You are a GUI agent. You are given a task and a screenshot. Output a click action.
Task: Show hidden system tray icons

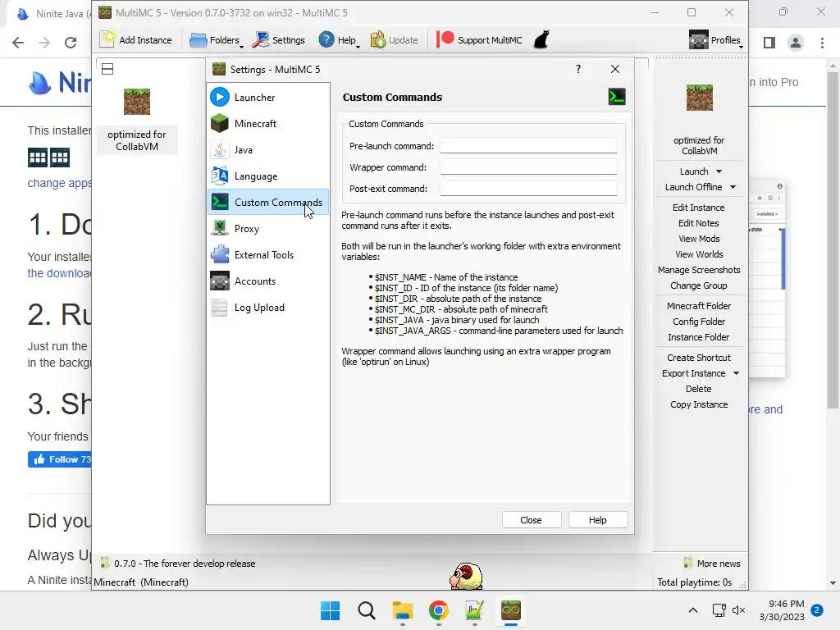point(692,610)
